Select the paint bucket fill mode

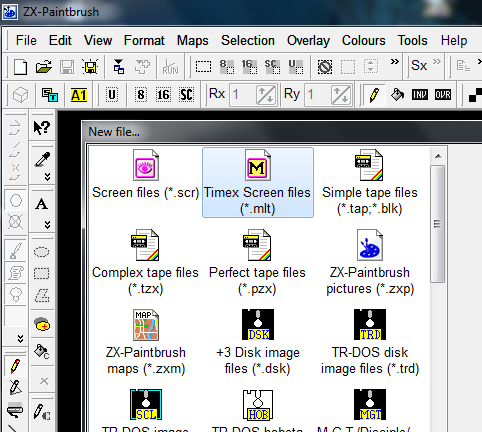[397, 95]
